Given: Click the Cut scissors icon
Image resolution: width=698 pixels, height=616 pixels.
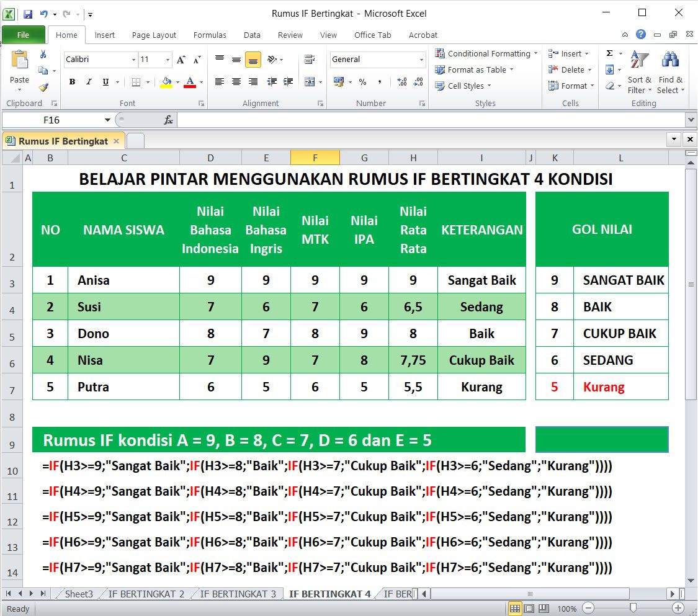Looking at the screenshot, I should point(43,55).
